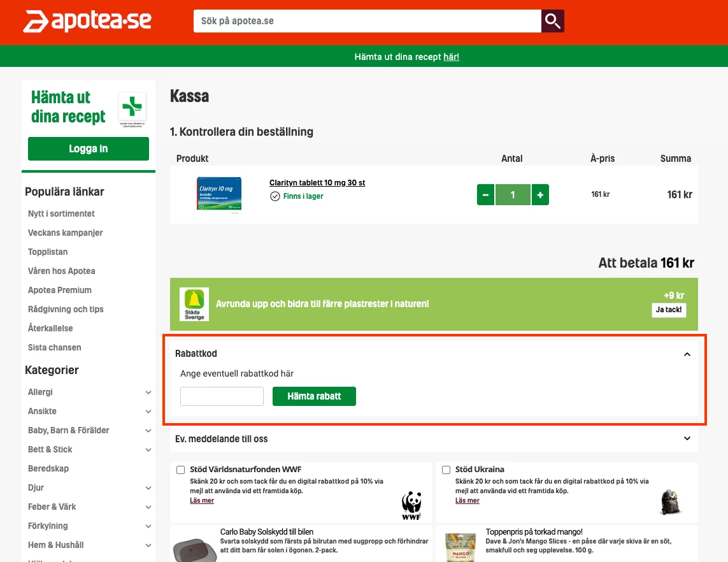Expand the Hem & Hushåll chevron
The height and width of the screenshot is (562, 728).
point(148,545)
